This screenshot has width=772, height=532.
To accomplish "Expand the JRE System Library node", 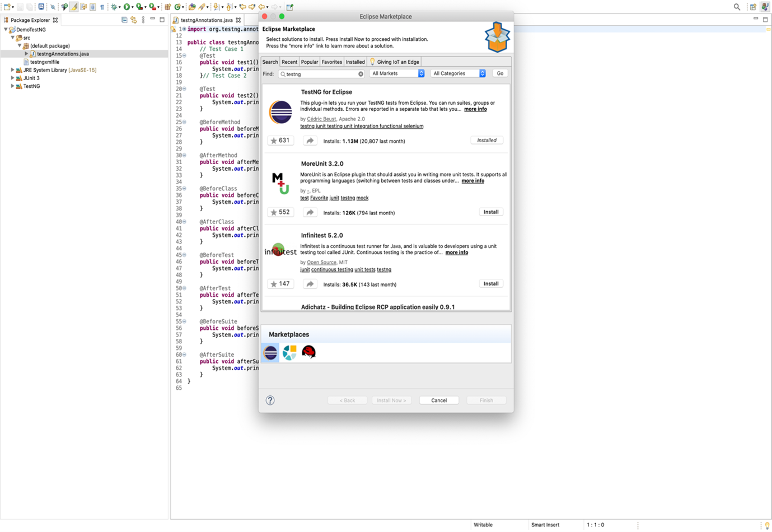I will 12,70.
